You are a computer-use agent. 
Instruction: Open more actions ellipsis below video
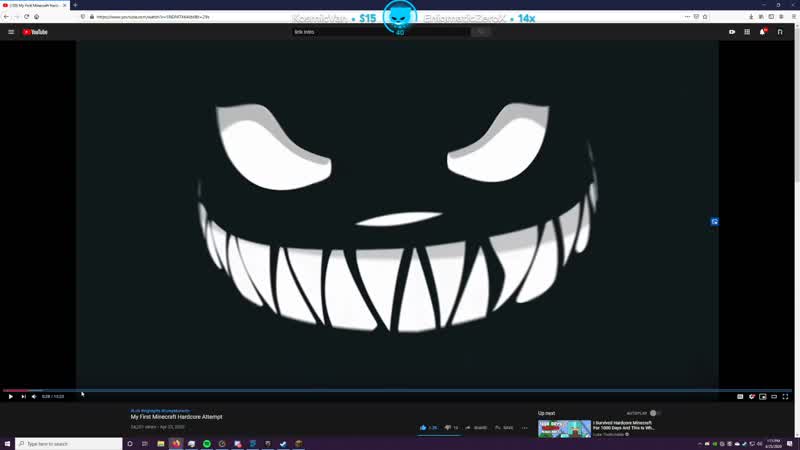tap(524, 428)
